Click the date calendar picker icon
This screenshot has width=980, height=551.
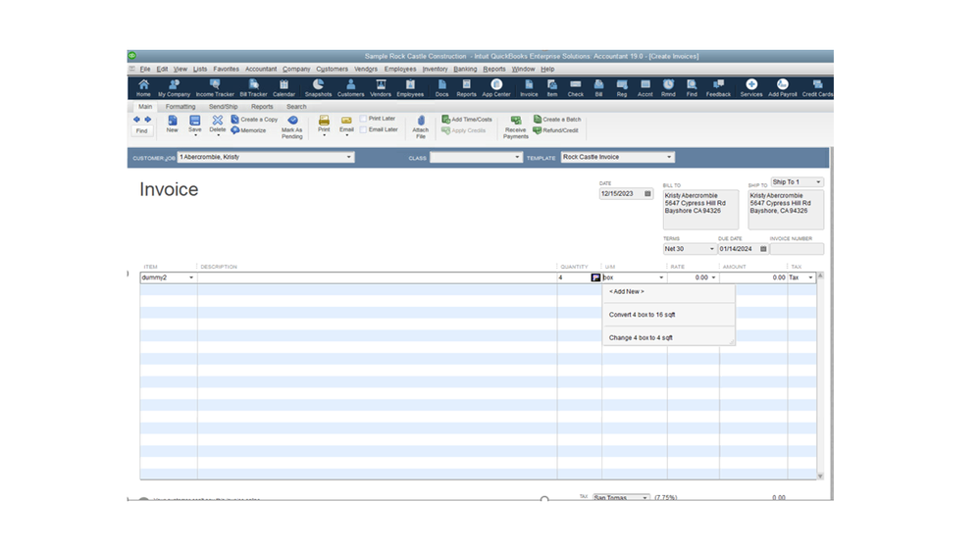[647, 194]
